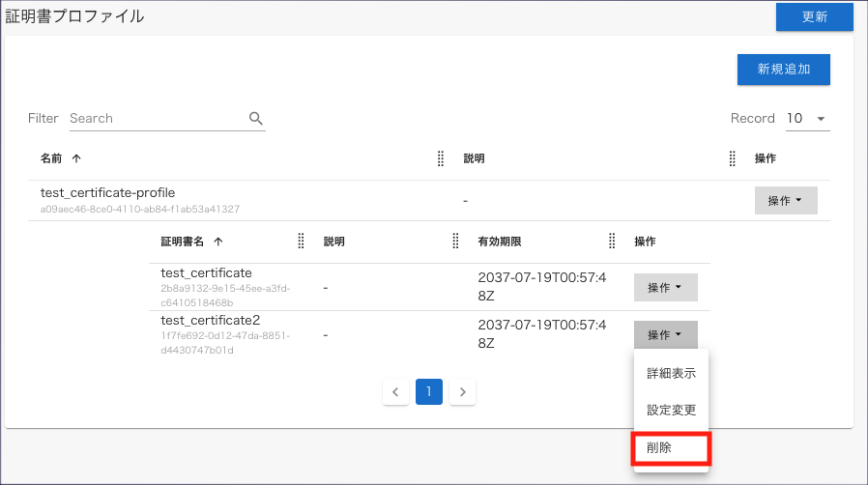This screenshot has height=485, width=868.
Task: Go to previous page arrow
Action: 395,392
